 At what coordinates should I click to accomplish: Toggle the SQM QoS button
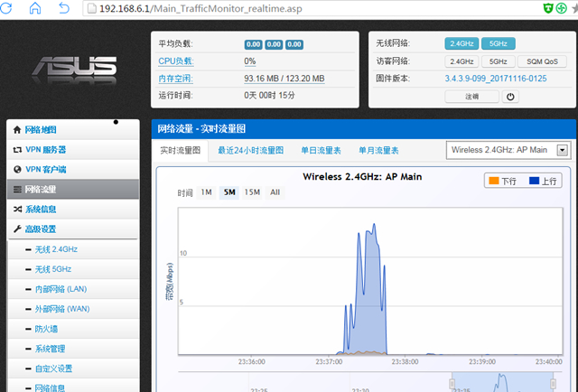coord(542,61)
